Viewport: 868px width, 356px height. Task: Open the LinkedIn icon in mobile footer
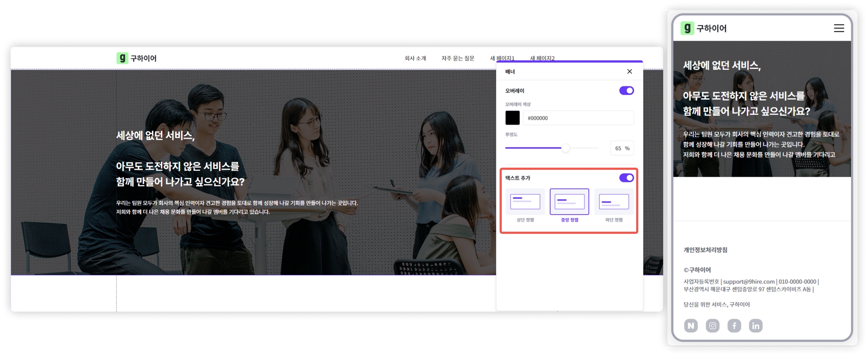click(x=756, y=325)
